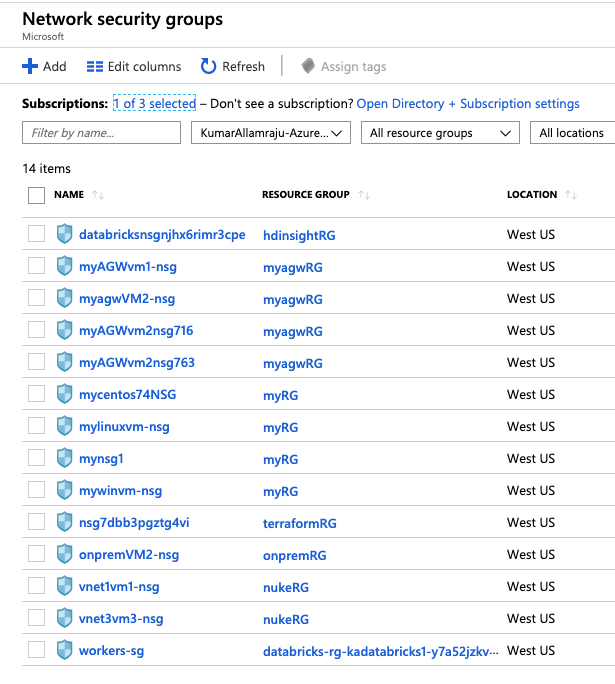Sort by LOCATION column arrows
Screen dimensions: 615x684
pos(571,195)
